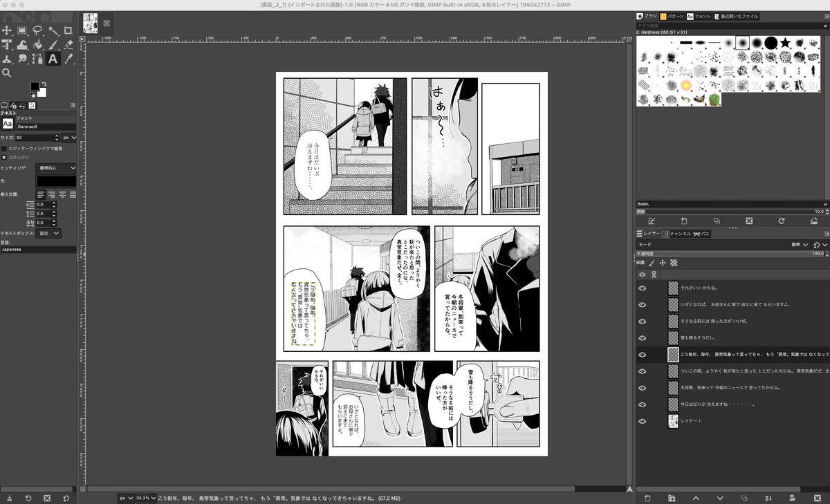Click the foreground color swatch

(x=35, y=87)
